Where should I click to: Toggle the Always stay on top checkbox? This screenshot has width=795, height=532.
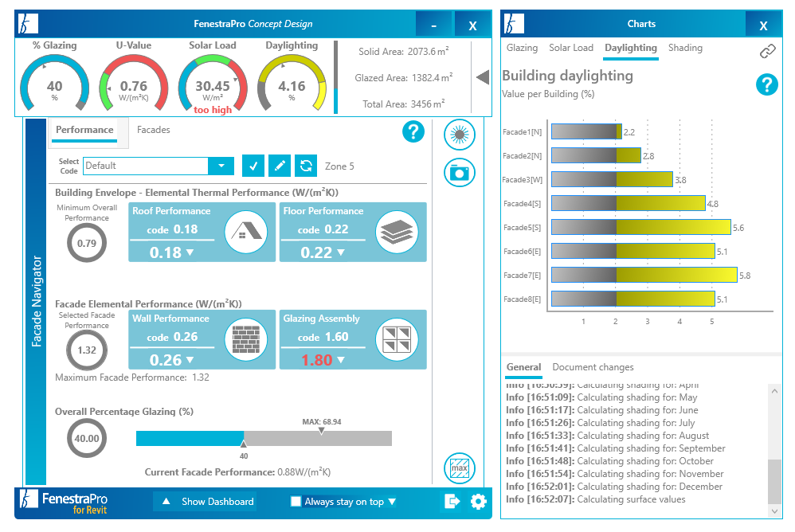(296, 502)
